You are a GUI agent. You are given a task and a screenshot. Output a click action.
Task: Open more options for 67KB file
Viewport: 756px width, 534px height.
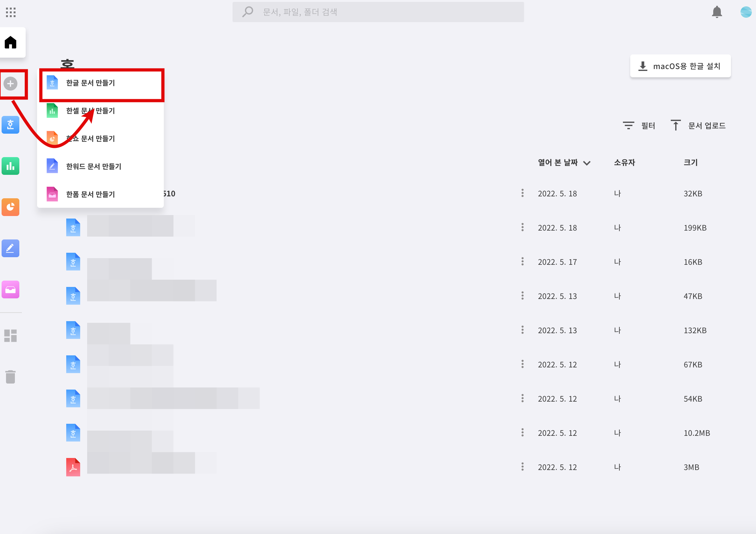pyautogui.click(x=522, y=365)
